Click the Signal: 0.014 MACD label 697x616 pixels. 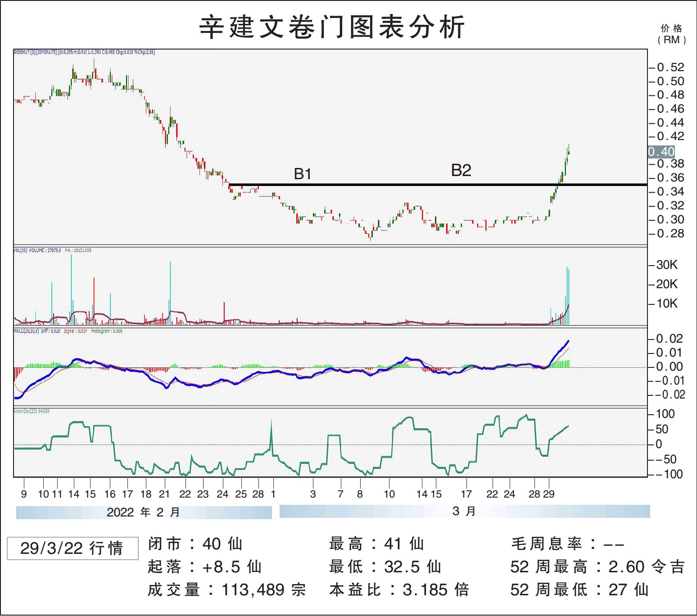[75, 331]
